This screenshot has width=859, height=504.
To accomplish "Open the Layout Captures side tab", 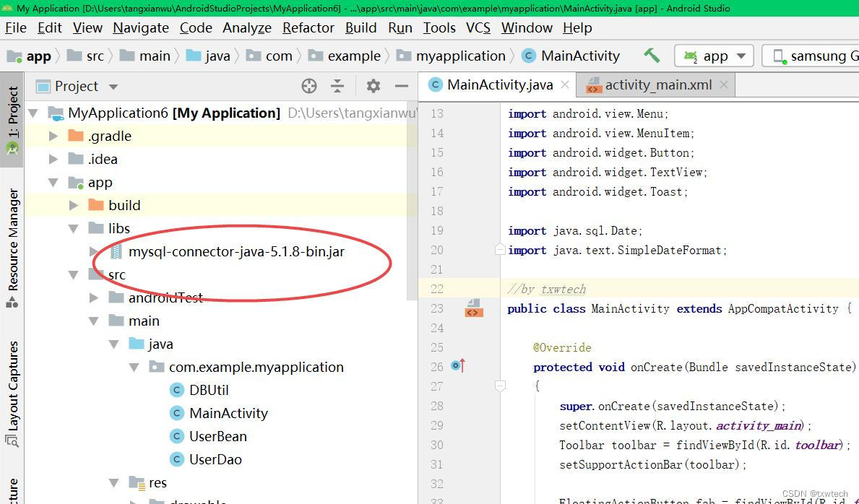I will 12,393.
